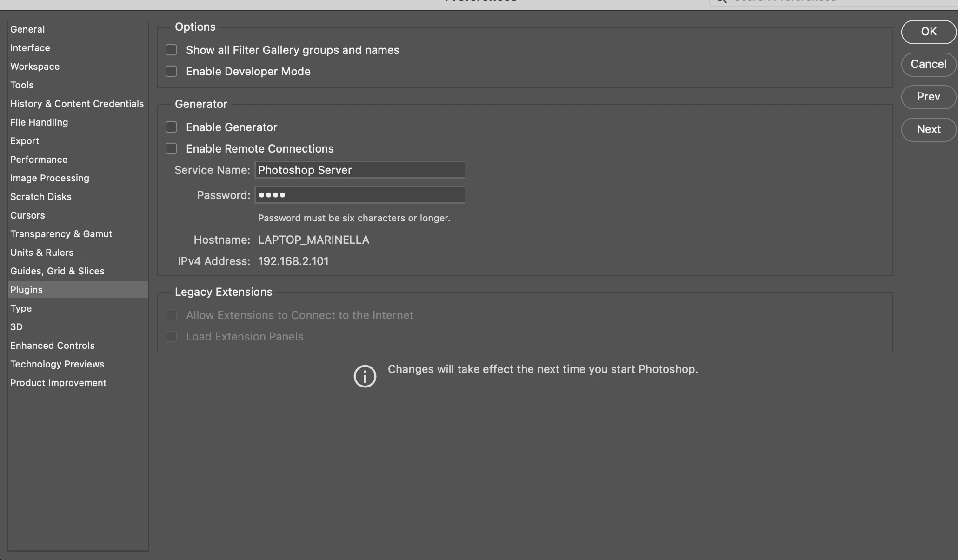This screenshot has width=958, height=560.
Task: Enable Show all Filter Gallery groups checkbox
Action: [x=171, y=50]
